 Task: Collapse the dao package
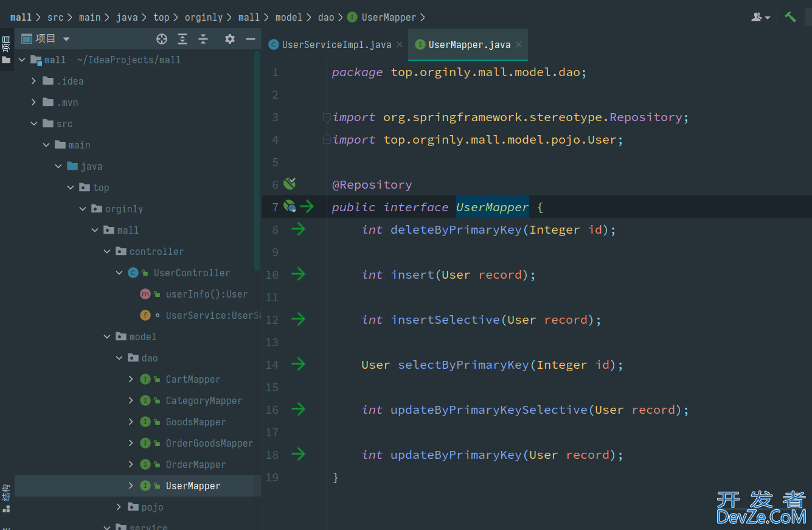click(x=119, y=358)
